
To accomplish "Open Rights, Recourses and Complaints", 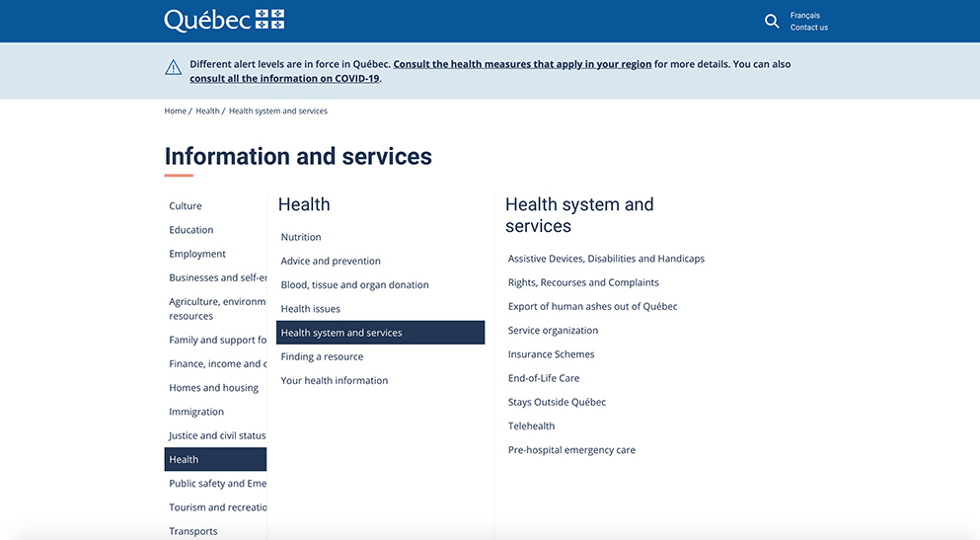I will [x=583, y=282].
